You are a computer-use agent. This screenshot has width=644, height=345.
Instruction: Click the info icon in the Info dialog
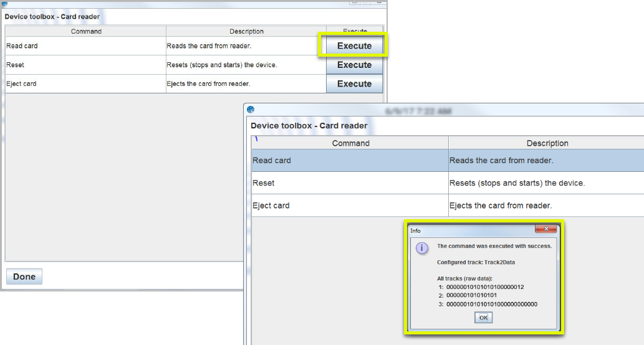click(x=422, y=248)
